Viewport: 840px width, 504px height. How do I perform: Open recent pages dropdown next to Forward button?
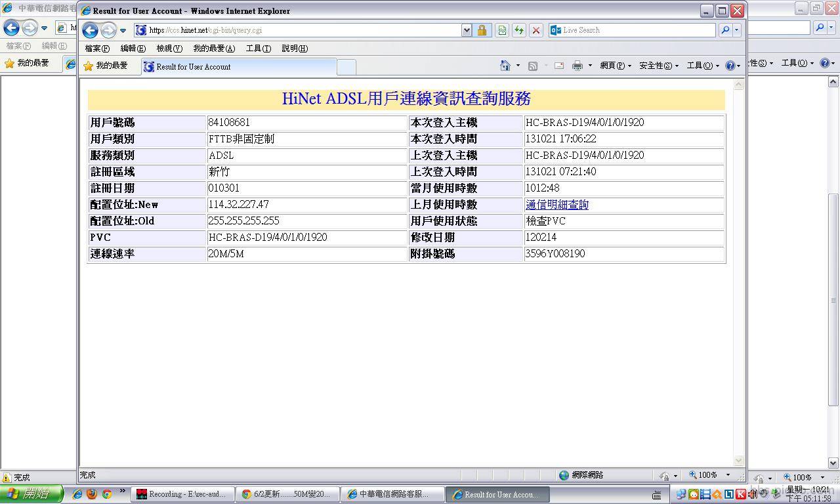tap(123, 30)
